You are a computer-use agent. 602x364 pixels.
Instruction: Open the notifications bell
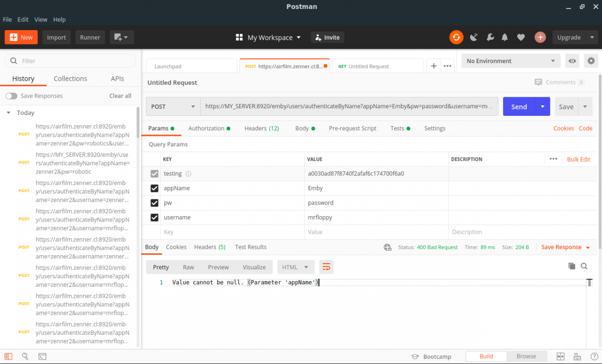click(505, 37)
